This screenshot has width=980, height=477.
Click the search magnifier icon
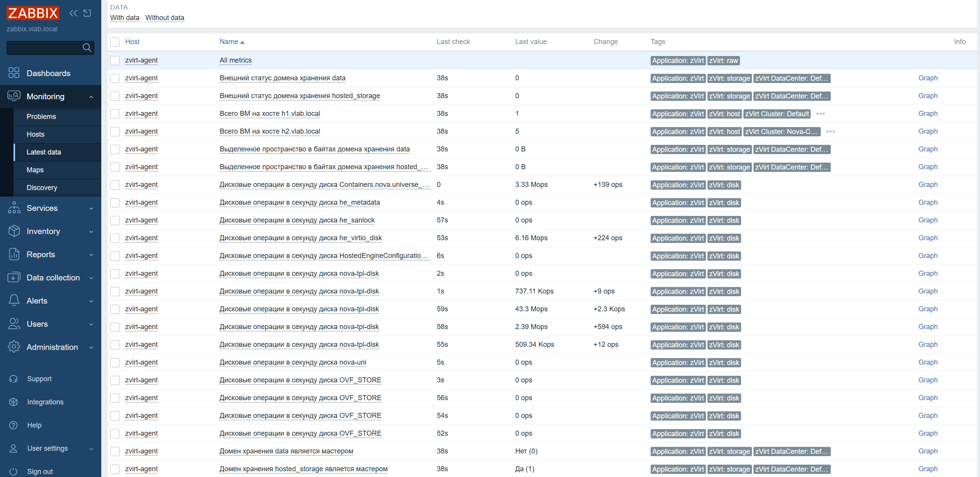click(87, 48)
